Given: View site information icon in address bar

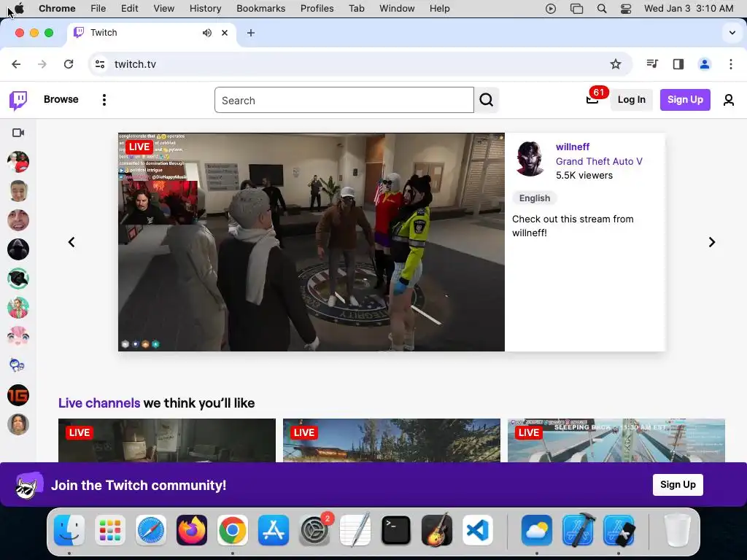Looking at the screenshot, I should click(x=99, y=64).
